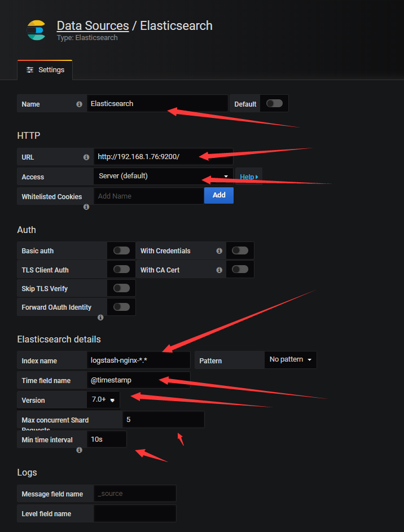Open the Version 7.0+ dropdown
Image resolution: width=404 pixels, height=532 pixels.
103,399
